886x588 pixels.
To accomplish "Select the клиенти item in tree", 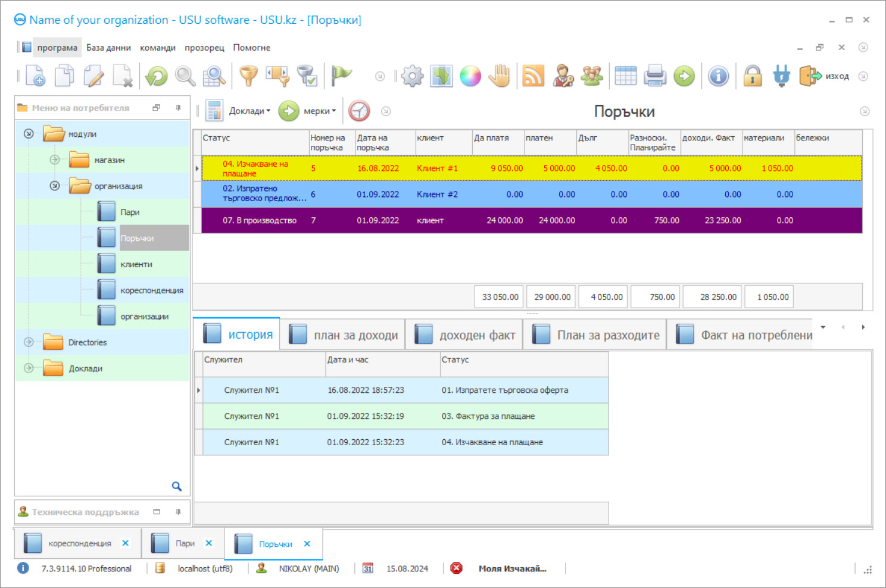I will tap(136, 264).
